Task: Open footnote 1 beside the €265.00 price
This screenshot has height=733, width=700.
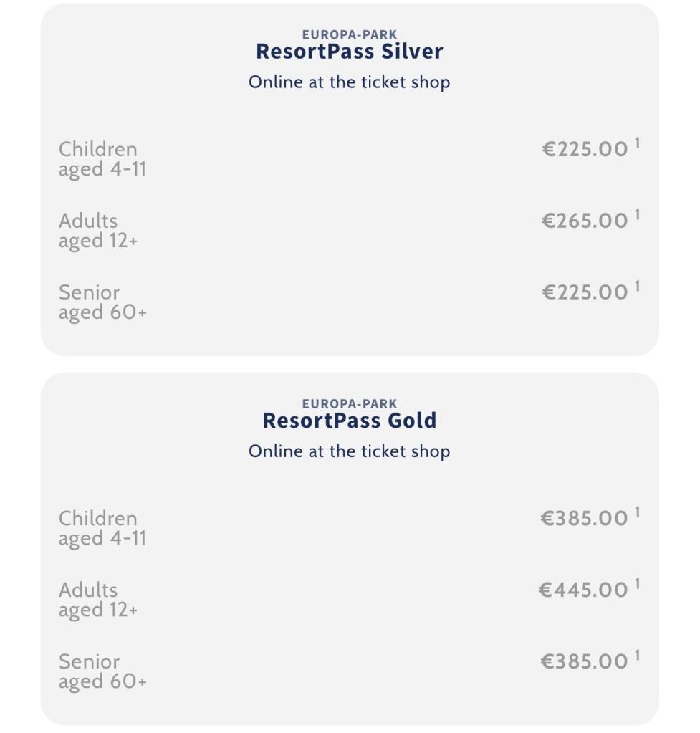Action: (x=637, y=214)
